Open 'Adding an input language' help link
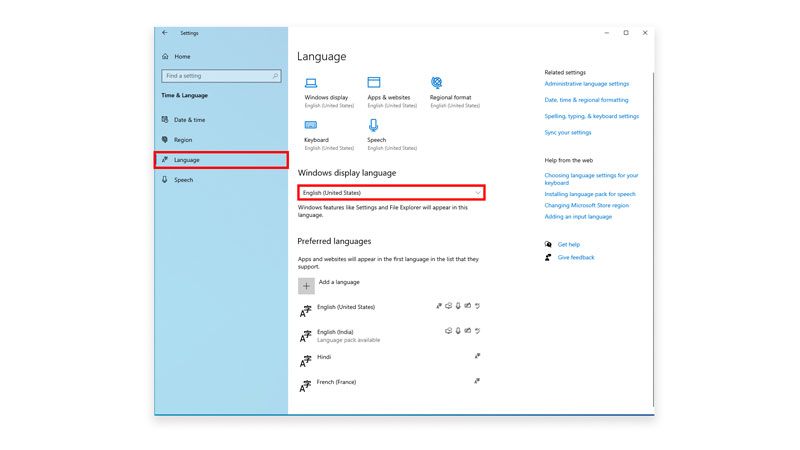The height and width of the screenshot is (450, 800). [x=578, y=217]
